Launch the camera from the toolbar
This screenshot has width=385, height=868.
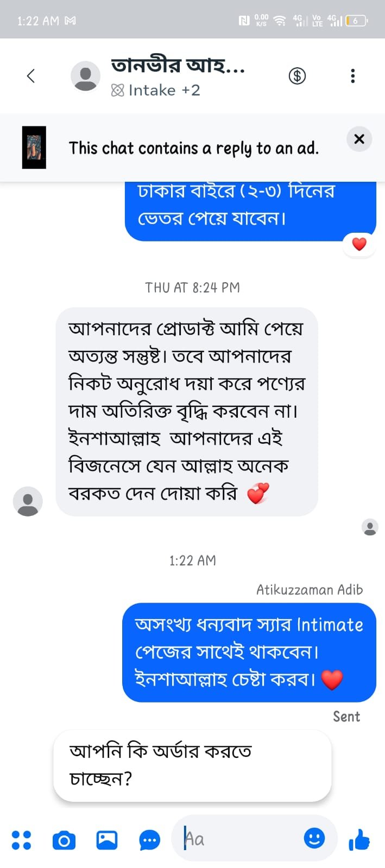point(64,840)
